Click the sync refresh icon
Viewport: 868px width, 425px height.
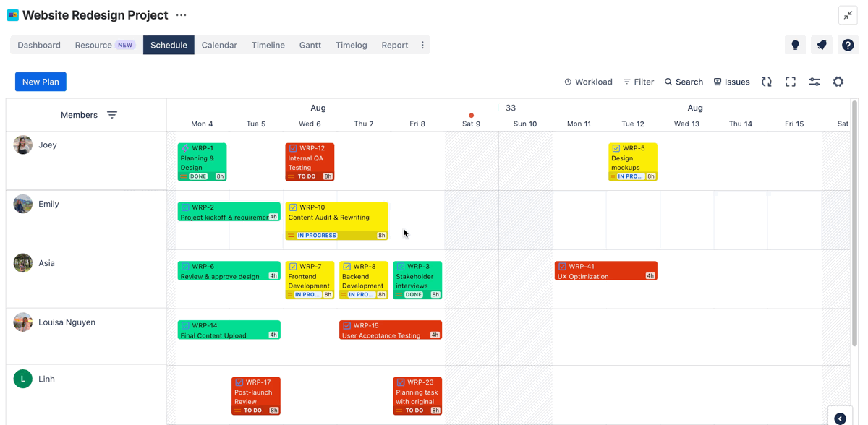tap(766, 82)
